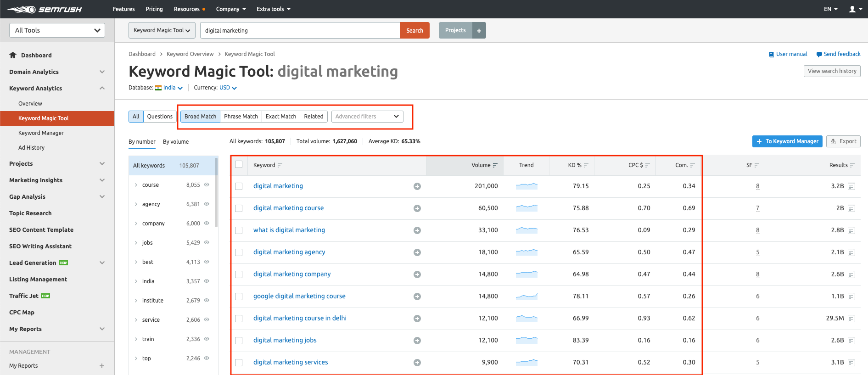Add 'digital marketing company' via plus icon
The height and width of the screenshot is (375, 868).
[x=417, y=274]
